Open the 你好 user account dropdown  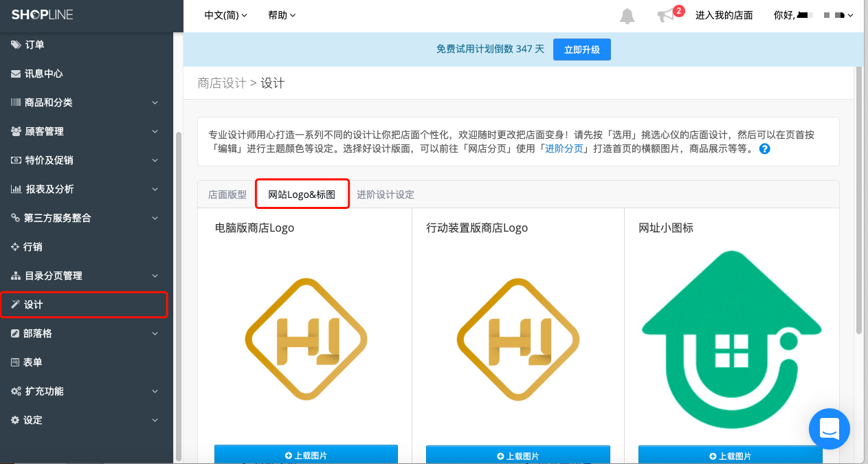[x=813, y=15]
